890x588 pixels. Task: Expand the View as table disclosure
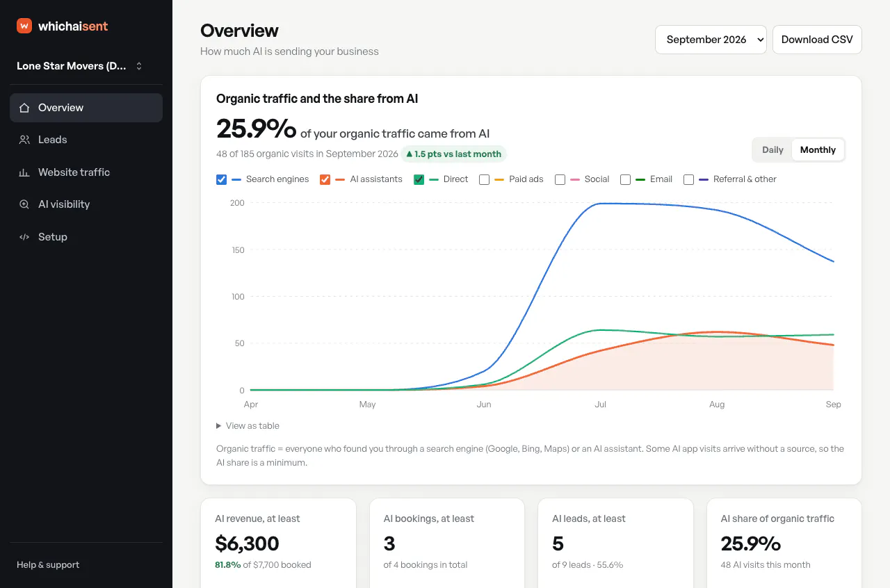(x=248, y=425)
